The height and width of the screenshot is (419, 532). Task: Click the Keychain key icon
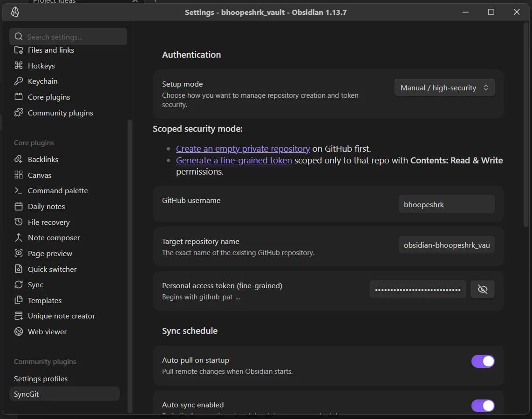point(19,81)
